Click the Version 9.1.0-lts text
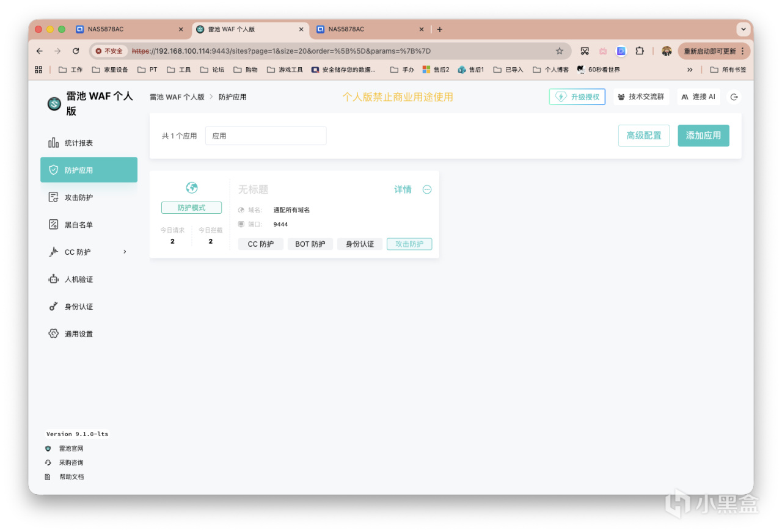This screenshot has height=532, width=782. point(78,434)
